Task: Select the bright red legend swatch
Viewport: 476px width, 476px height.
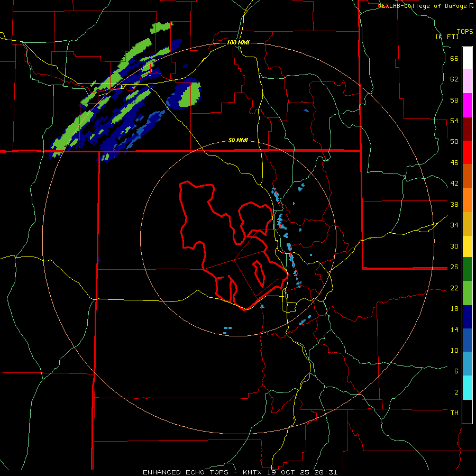Action: 467,152
